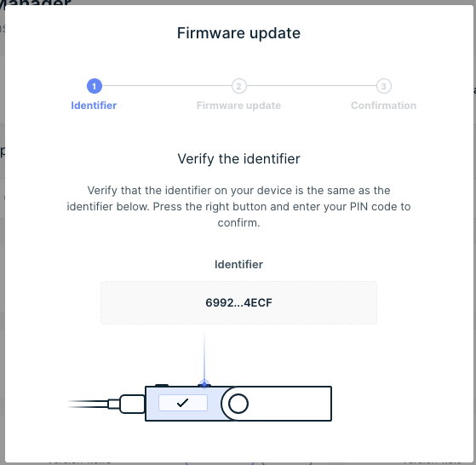Click the Firmware update modal title
The width and height of the screenshot is (476, 465).
tap(238, 33)
